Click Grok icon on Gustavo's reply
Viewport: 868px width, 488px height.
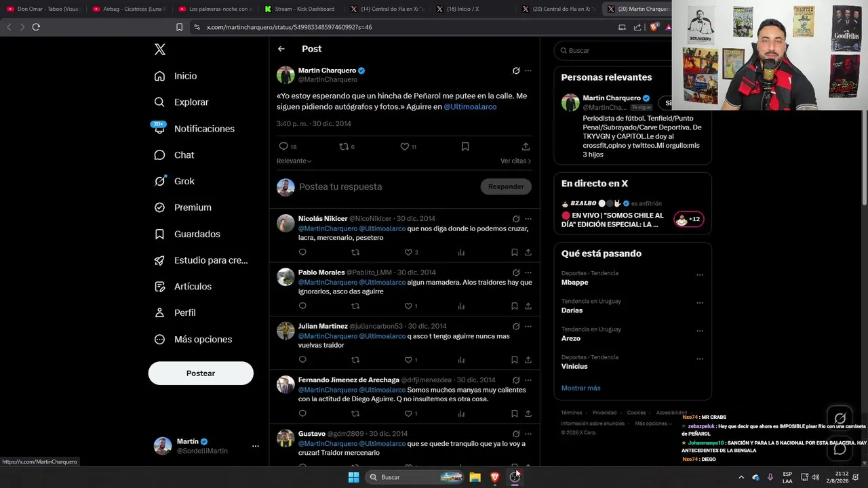[x=516, y=434]
